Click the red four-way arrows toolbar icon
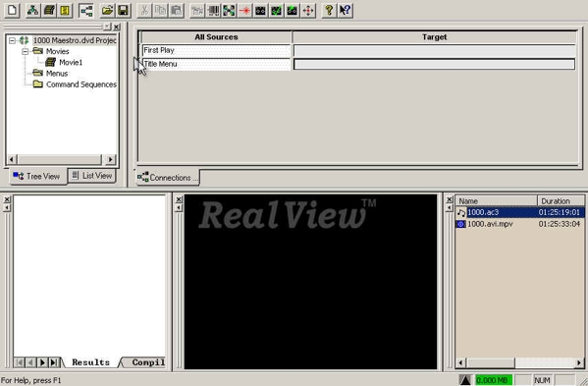The height and width of the screenshot is (386, 588). (308, 10)
